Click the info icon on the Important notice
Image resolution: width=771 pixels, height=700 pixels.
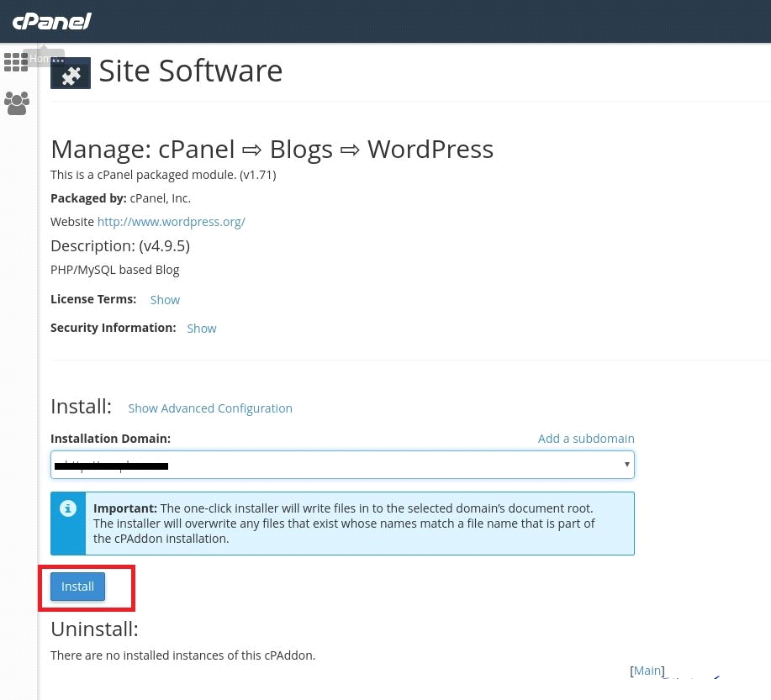(x=68, y=508)
